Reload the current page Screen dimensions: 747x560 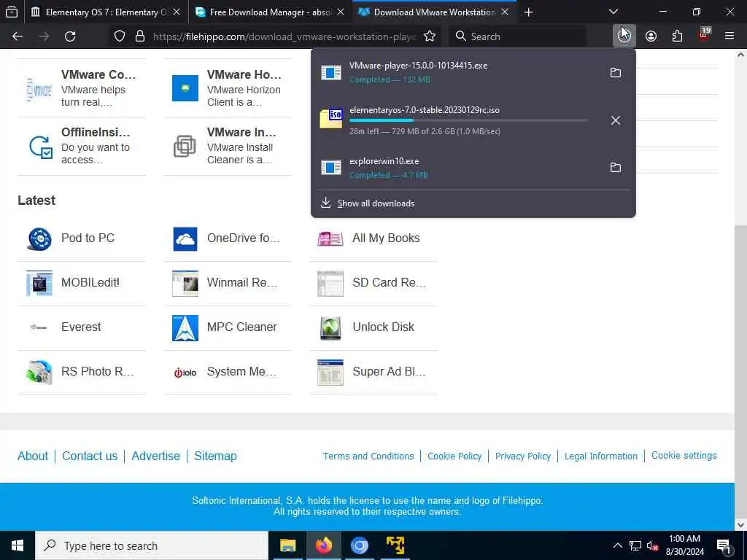70,36
